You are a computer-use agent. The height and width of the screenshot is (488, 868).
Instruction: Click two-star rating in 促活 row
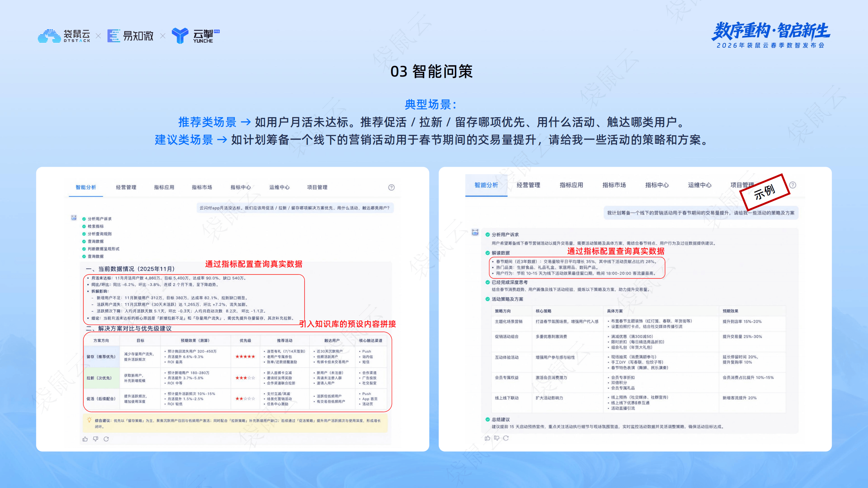tap(245, 399)
